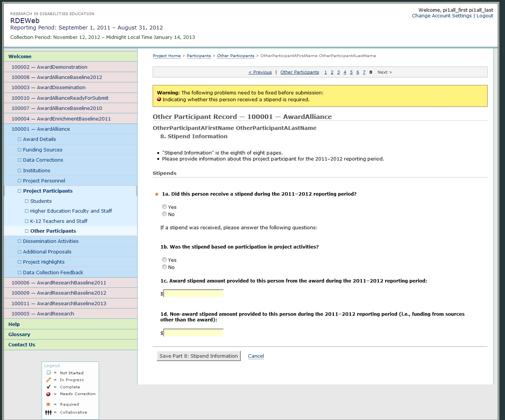The width and height of the screenshot is (505, 420).
Task: Click the orange required asterisk by question 1a
Action: point(156,194)
